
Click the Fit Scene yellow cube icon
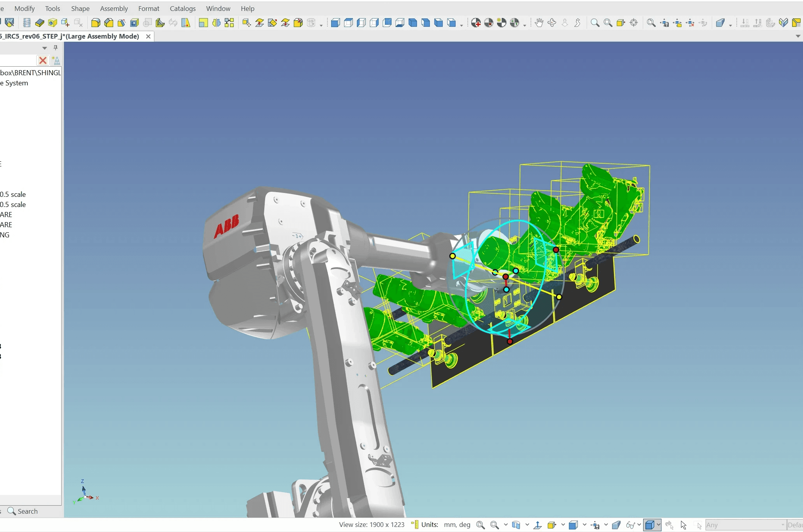[621, 23]
